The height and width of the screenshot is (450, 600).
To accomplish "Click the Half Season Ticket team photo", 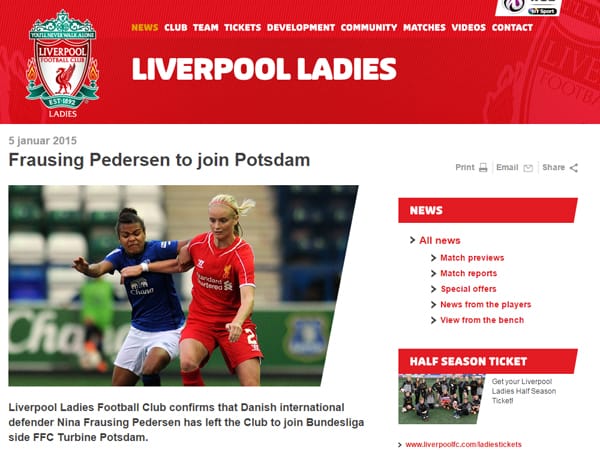I will [442, 399].
